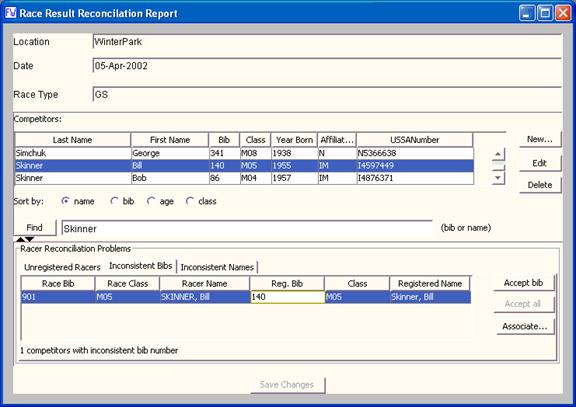The width and height of the screenshot is (576, 407).
Task: Click competitors list scroll up arrow
Action: pyautogui.click(x=498, y=154)
